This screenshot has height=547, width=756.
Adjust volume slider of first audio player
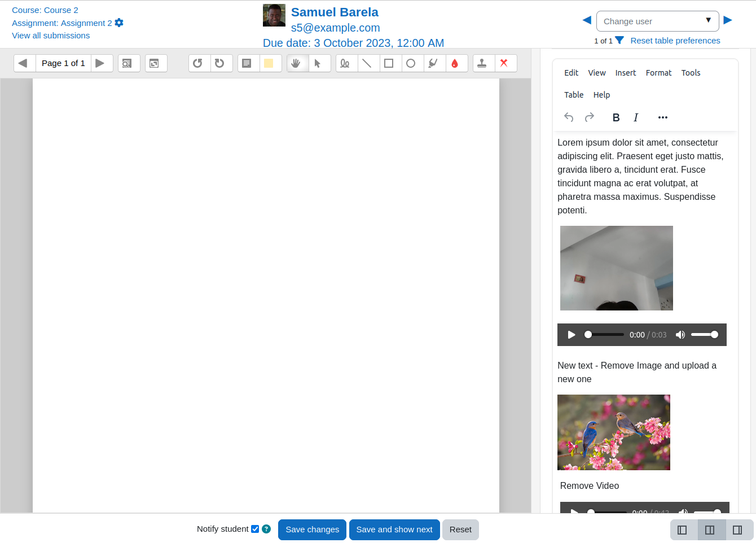click(x=705, y=335)
